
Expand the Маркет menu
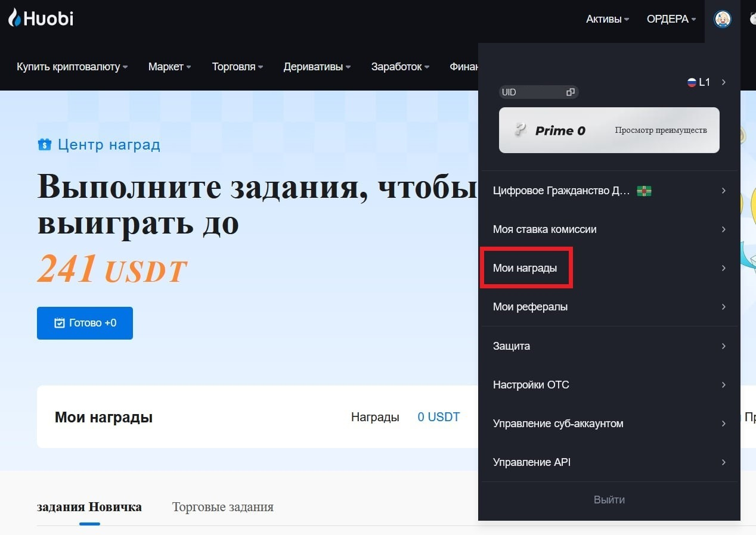[170, 67]
